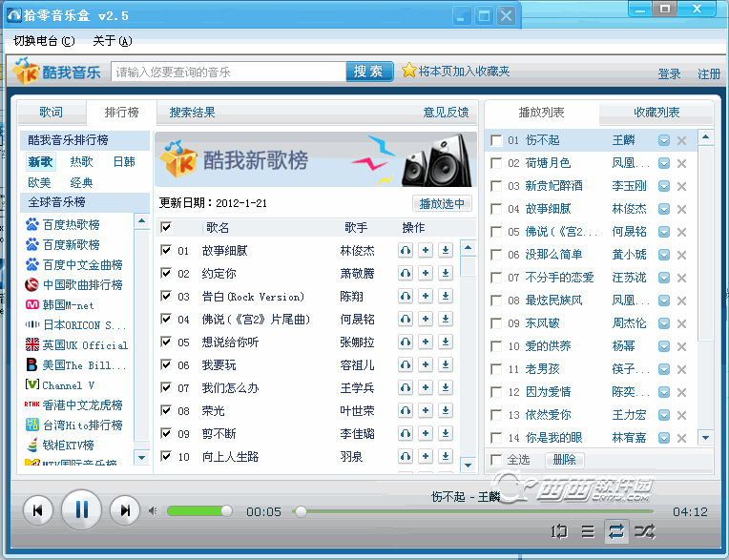Listen to 故事细腻 with headphone icon
This screenshot has width=729, height=560.
click(x=406, y=250)
